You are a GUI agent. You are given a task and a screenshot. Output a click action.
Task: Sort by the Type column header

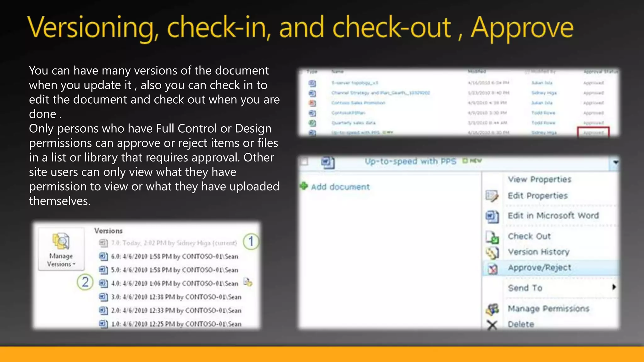(x=312, y=72)
